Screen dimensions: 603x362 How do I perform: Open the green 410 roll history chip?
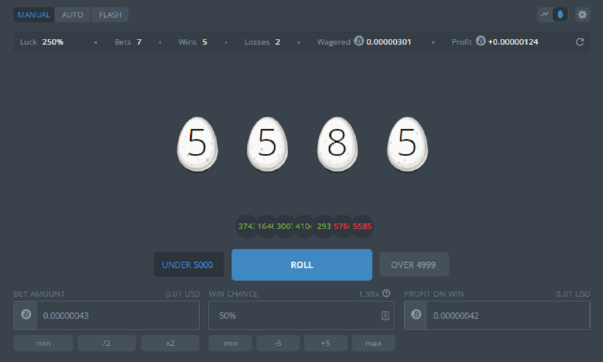pyautogui.click(x=304, y=226)
